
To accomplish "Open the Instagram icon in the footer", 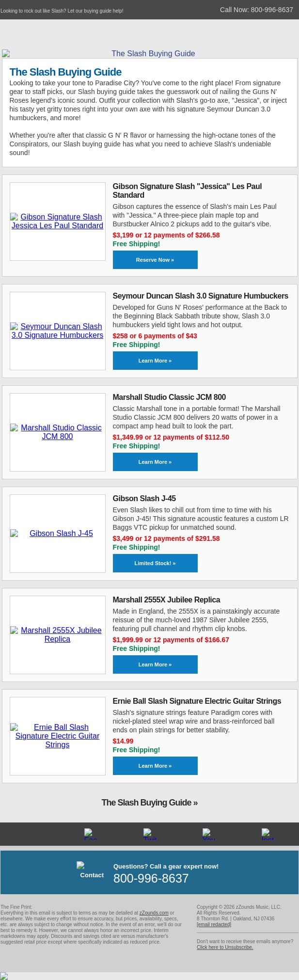I will [x=268, y=834].
